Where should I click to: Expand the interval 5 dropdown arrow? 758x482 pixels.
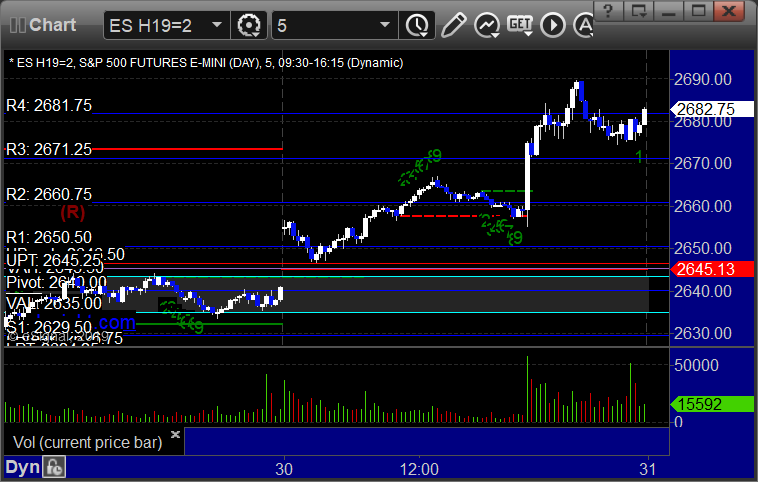(385, 25)
